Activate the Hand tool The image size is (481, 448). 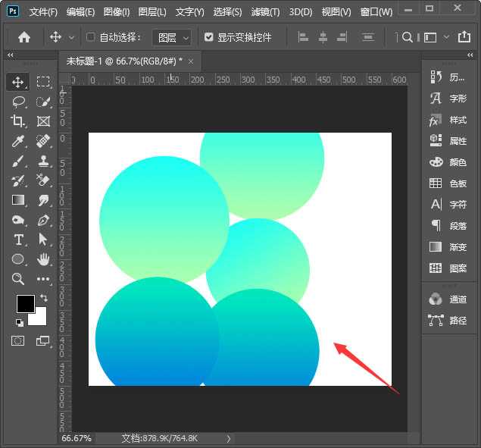click(x=43, y=259)
